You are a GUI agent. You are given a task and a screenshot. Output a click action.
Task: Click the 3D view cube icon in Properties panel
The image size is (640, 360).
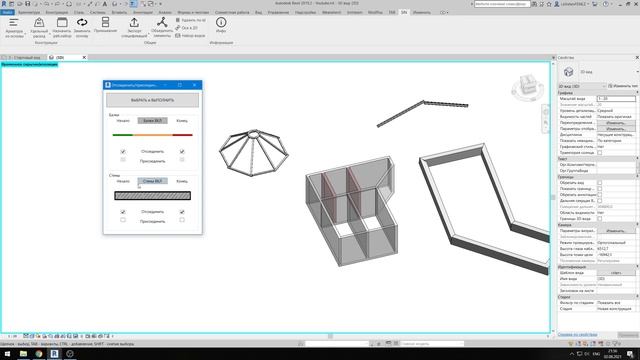pyautogui.click(x=569, y=72)
